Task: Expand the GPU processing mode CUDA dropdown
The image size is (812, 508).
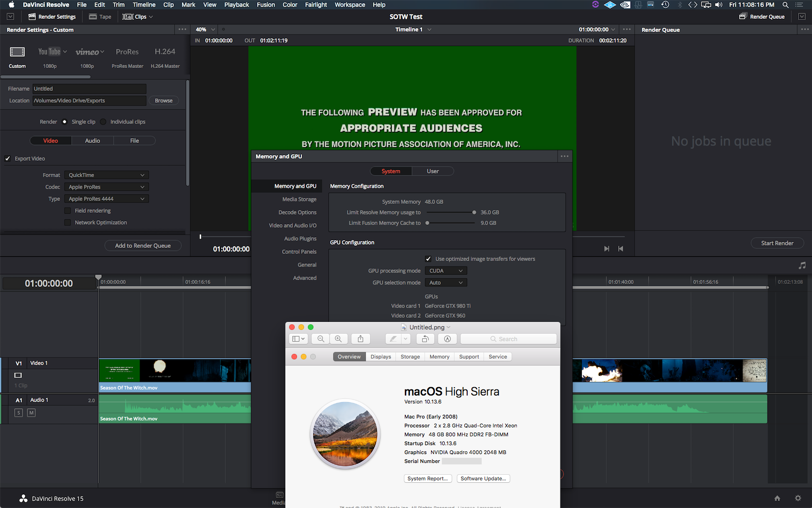Action: [446, 271]
